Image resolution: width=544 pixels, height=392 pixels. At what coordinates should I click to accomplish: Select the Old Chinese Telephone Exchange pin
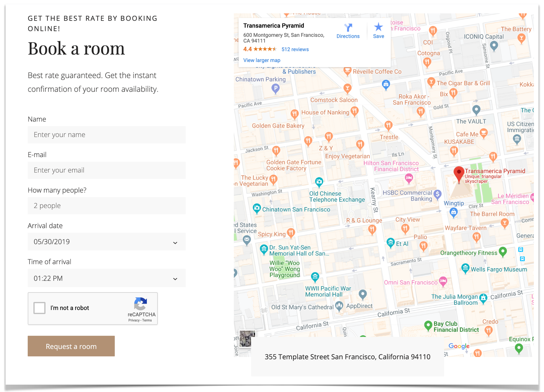pyautogui.click(x=319, y=182)
